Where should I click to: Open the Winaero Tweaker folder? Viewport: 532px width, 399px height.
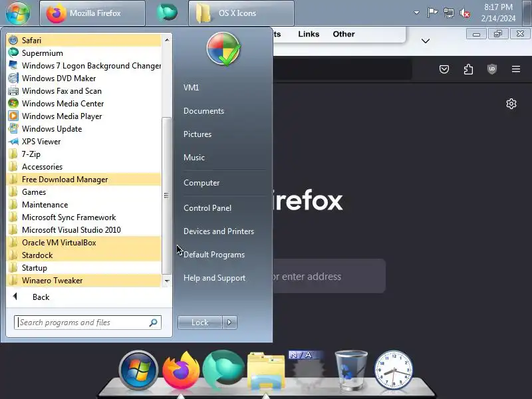click(84, 280)
